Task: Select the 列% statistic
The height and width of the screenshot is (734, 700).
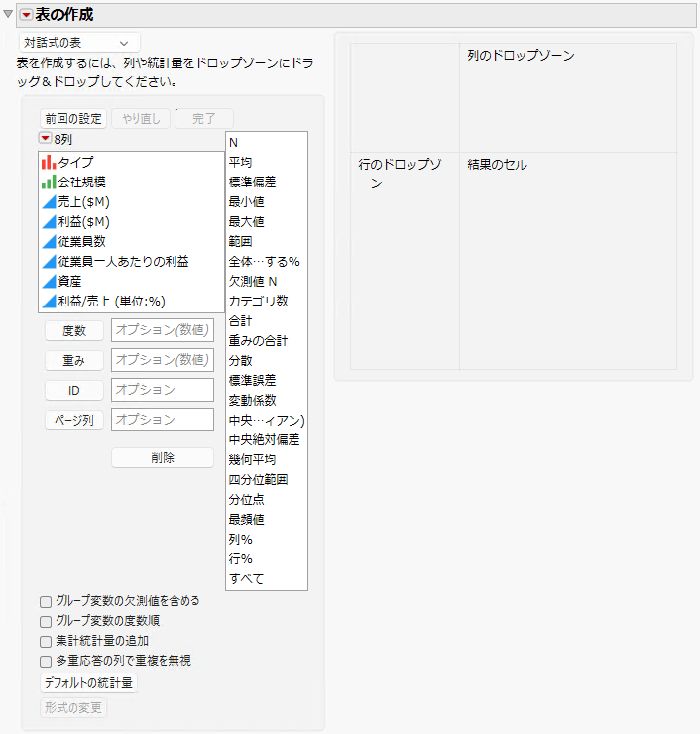Action: 241,540
